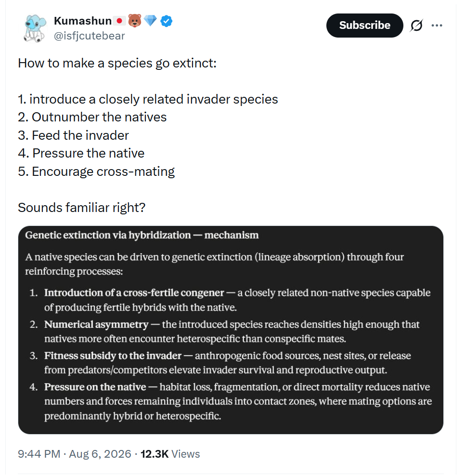The image size is (465, 476).
Task: Click the 9:44 PM Aug 6 timestamp
Action: coord(75,454)
